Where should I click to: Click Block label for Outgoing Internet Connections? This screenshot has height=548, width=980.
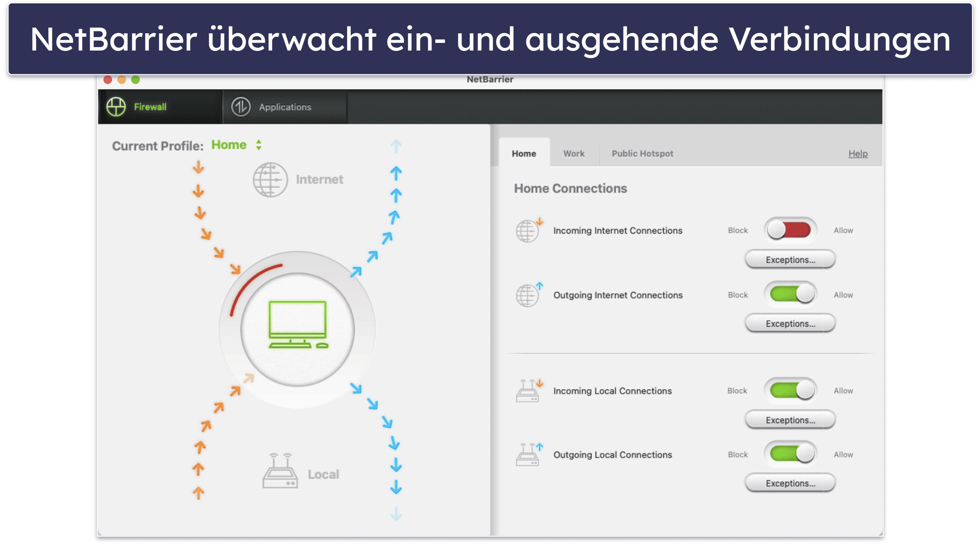click(738, 295)
